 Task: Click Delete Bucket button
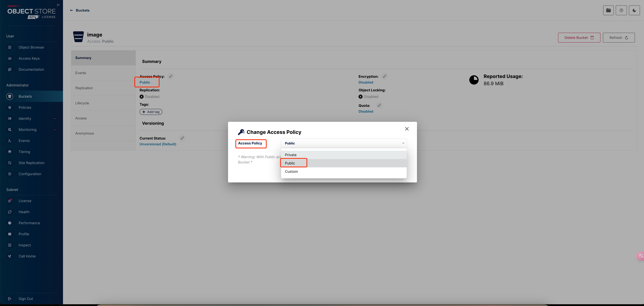click(579, 37)
